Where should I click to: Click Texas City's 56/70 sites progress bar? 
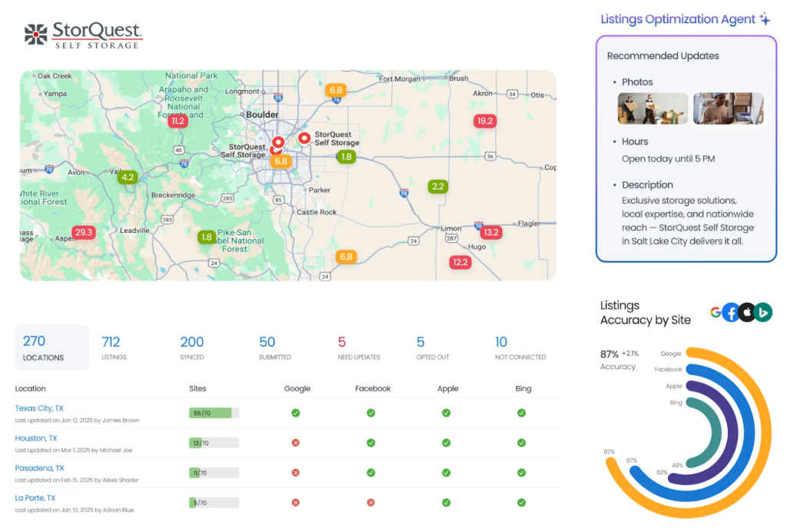(x=215, y=413)
